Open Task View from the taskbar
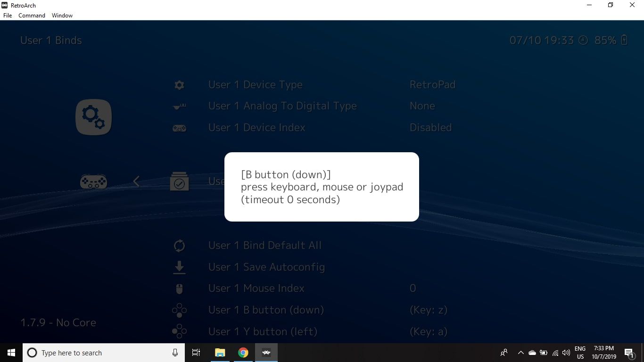The width and height of the screenshot is (644, 362). pyautogui.click(x=196, y=353)
